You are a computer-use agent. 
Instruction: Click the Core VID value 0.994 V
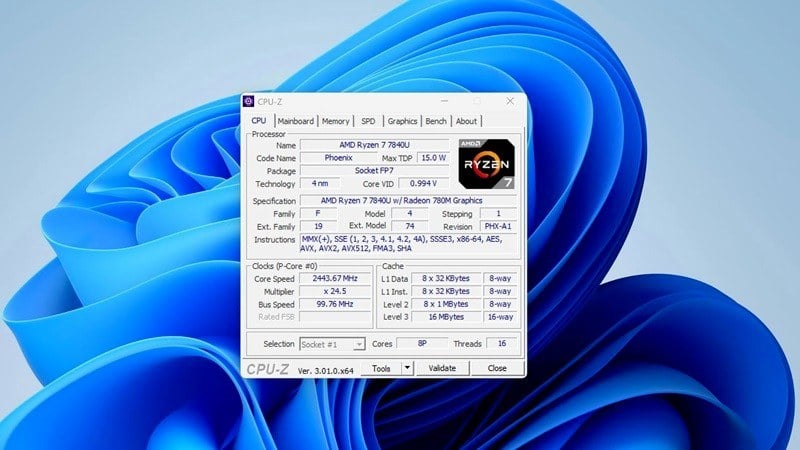[423, 184]
